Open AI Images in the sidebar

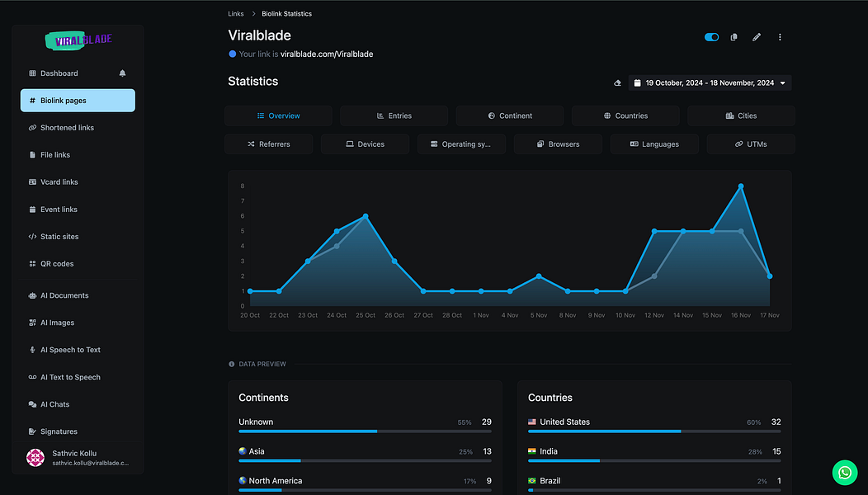pos(57,323)
